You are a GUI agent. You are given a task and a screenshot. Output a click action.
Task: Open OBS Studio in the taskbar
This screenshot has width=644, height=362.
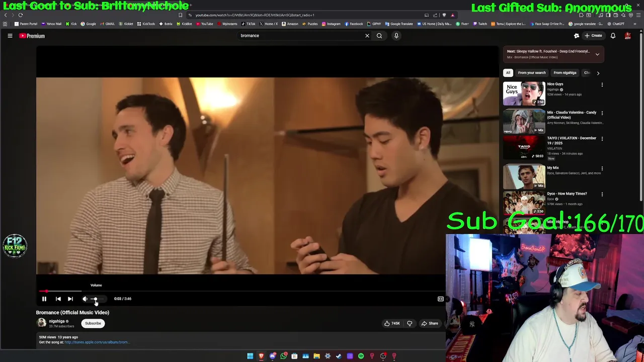(x=383, y=356)
